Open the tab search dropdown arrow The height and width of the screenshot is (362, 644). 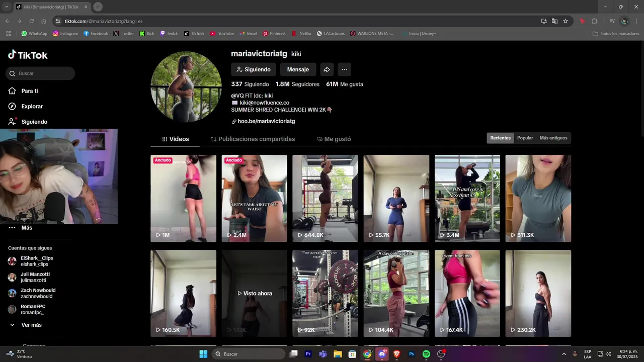[x=7, y=7]
